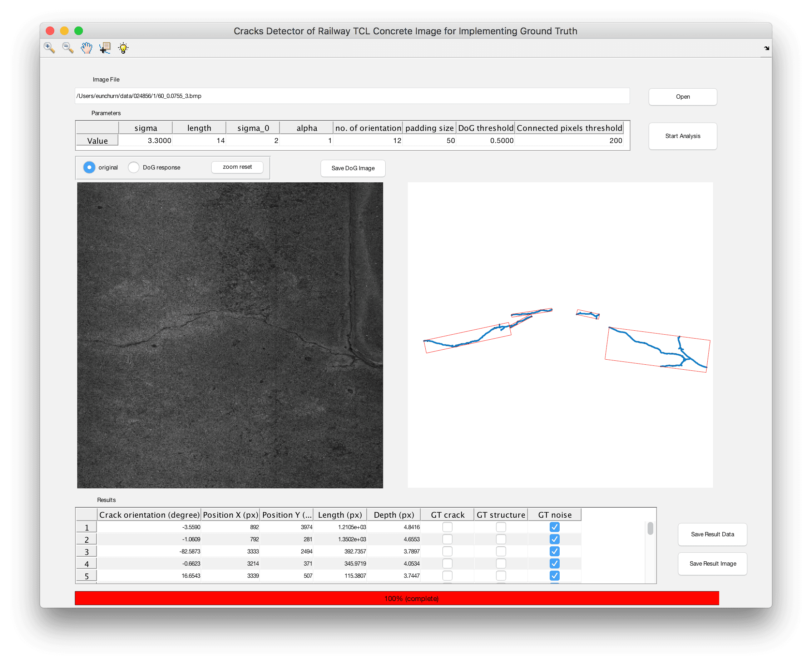812x665 pixels.
Task: Uncheck GT noise for row 1
Action: coord(554,527)
